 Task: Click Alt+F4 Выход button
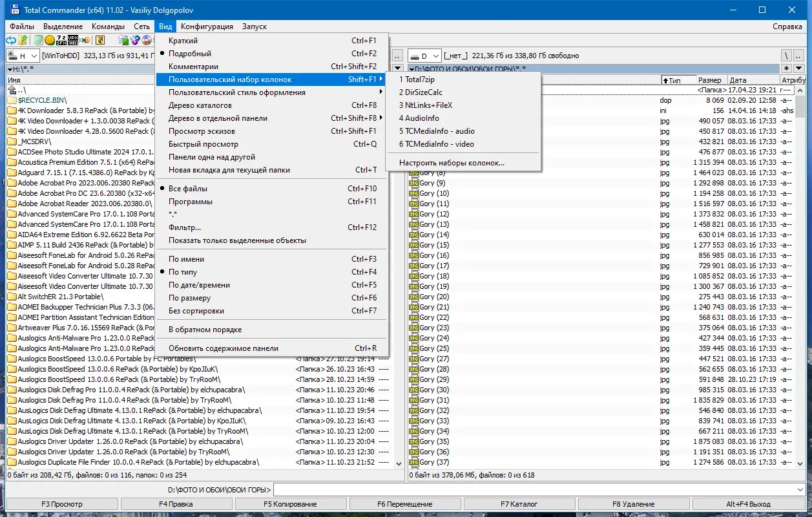click(x=749, y=504)
